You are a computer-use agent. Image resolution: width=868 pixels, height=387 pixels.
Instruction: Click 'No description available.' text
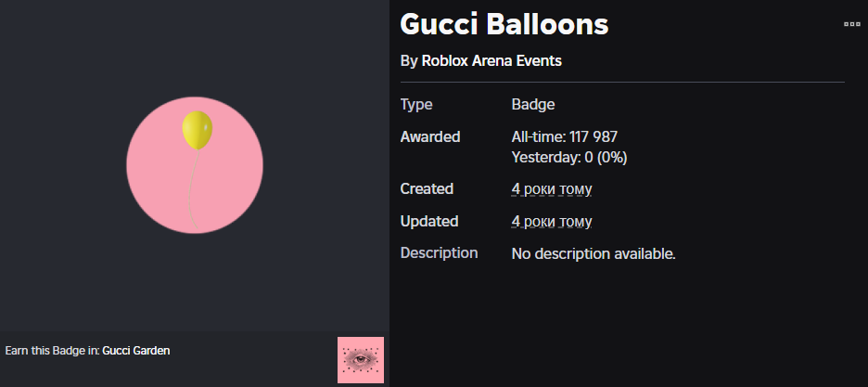(x=594, y=253)
